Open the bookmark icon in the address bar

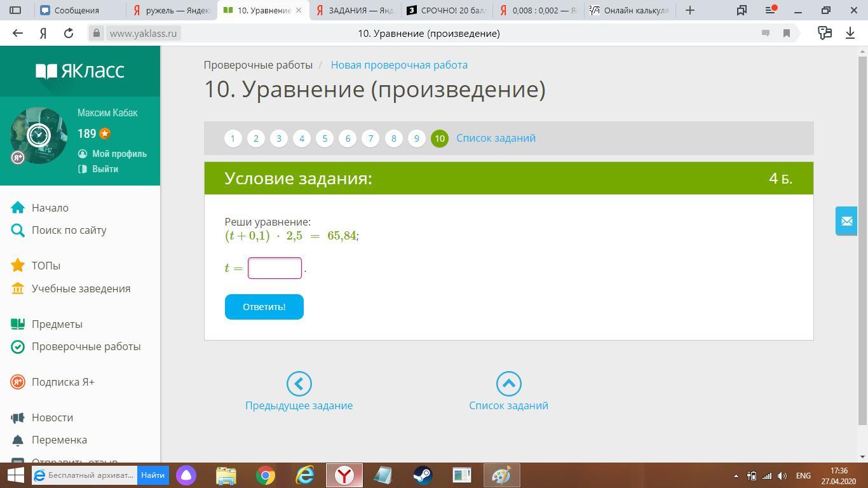pyautogui.click(x=787, y=33)
